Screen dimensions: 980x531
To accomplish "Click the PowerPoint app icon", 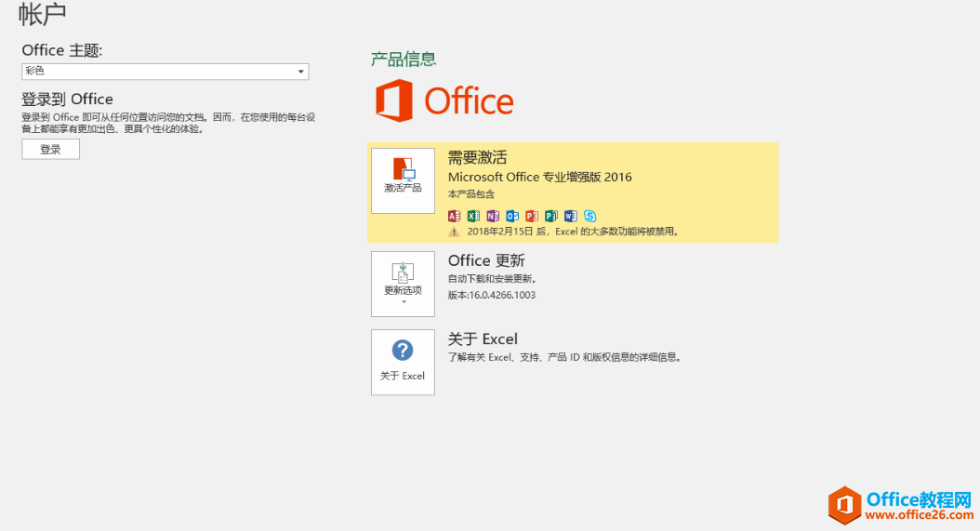I will tap(532, 216).
